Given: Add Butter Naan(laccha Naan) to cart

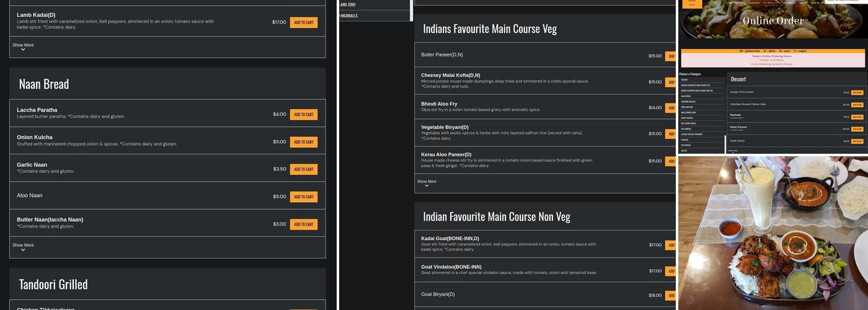Looking at the screenshot, I should pyautogui.click(x=303, y=224).
